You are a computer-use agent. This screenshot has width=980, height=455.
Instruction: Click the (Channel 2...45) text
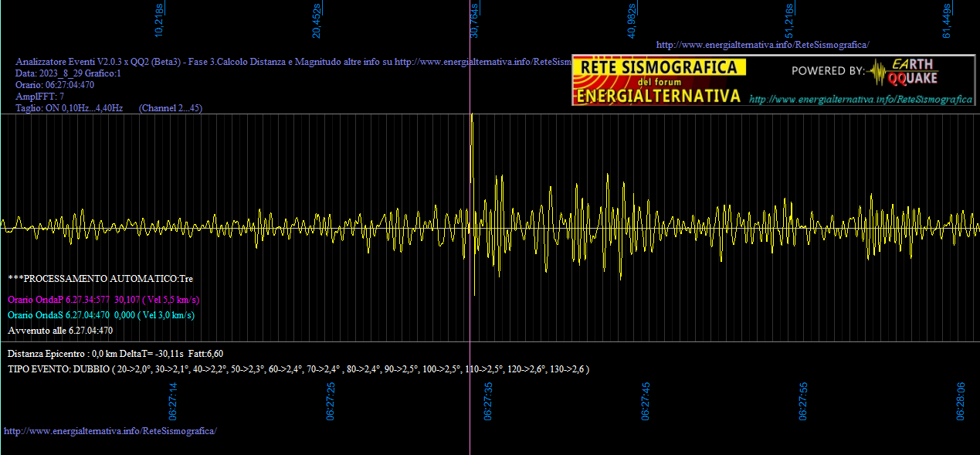pos(171,108)
